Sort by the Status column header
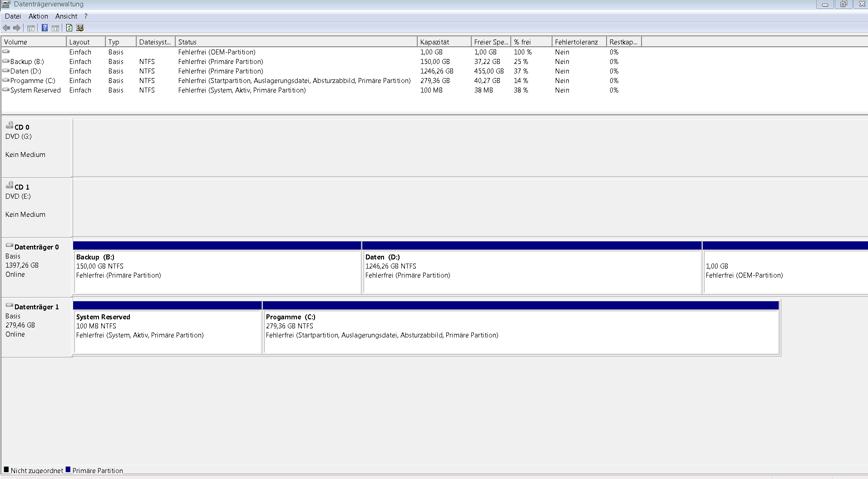 (x=296, y=42)
